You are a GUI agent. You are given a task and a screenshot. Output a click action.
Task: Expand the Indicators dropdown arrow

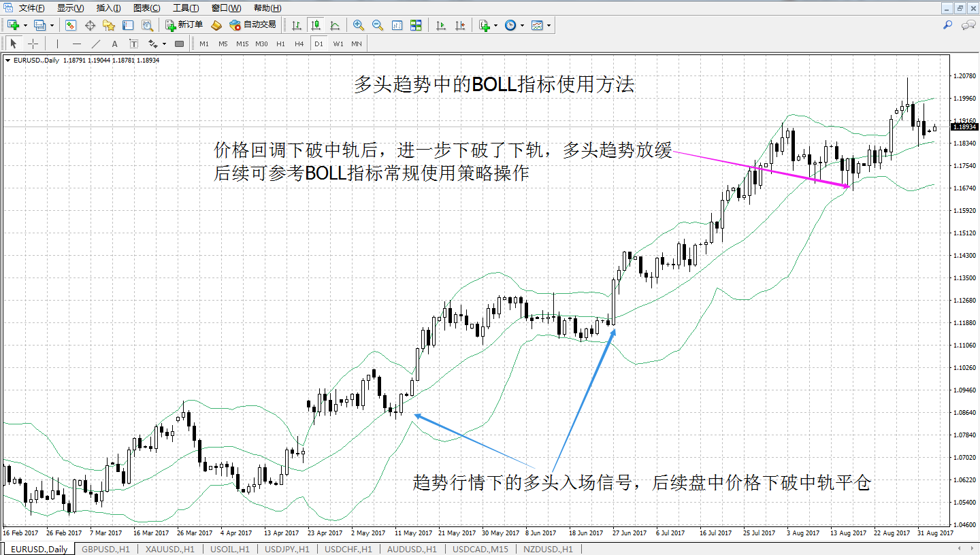[495, 25]
